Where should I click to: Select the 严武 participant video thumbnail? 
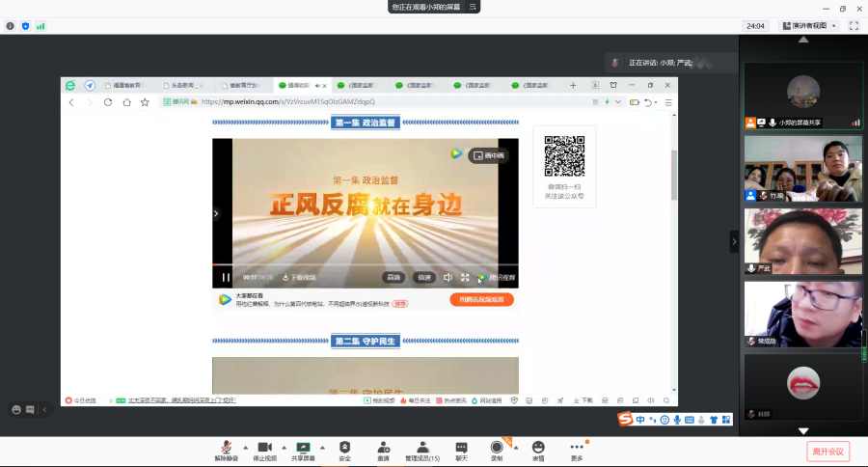tap(803, 241)
